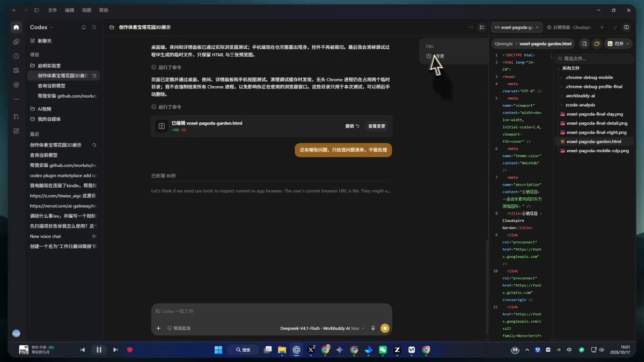Stop generation with the orange stop button
644x362 pixels.
[x=384, y=328]
